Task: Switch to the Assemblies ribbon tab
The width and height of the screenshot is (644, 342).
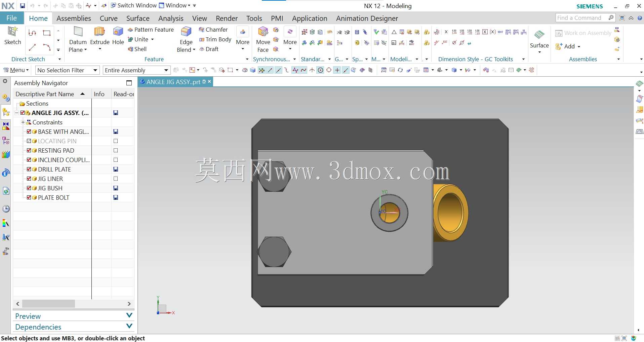Action: (74, 18)
